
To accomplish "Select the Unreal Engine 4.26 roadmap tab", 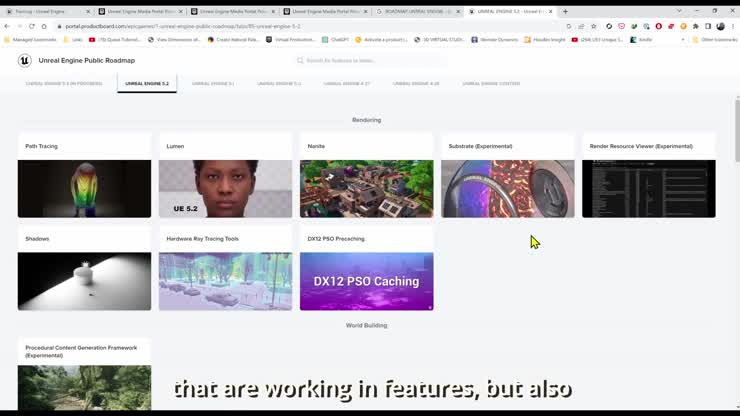I will click(416, 84).
